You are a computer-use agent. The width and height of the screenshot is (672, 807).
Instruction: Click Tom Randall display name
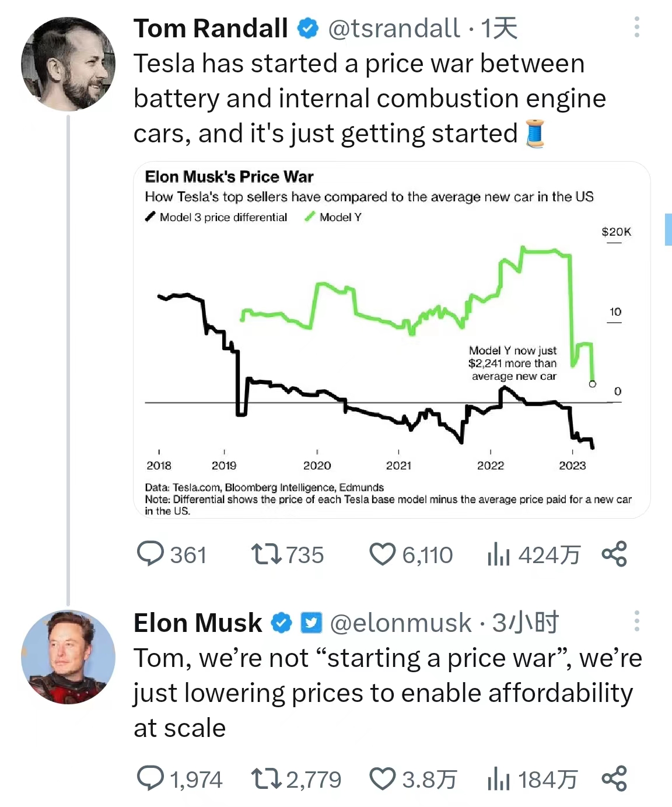tap(211, 29)
